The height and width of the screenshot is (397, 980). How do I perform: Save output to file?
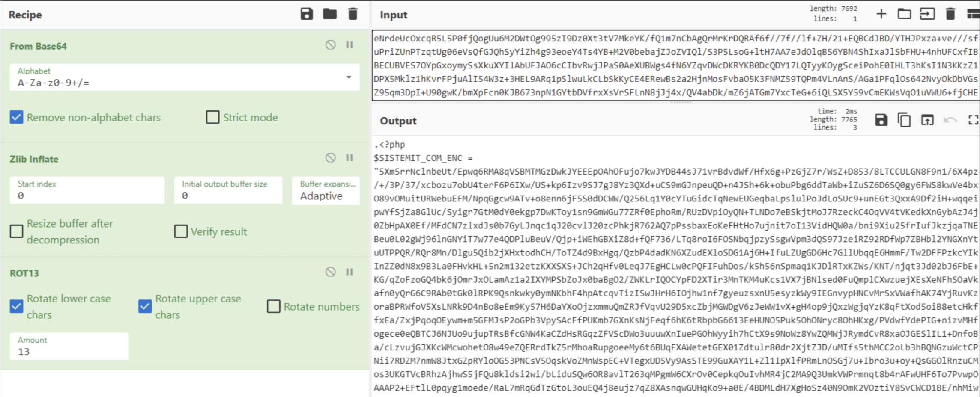click(881, 120)
